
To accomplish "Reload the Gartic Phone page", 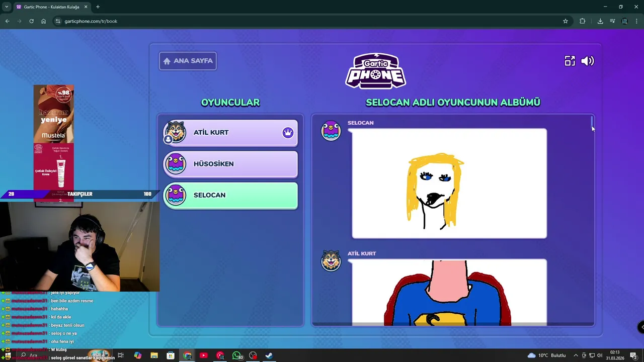I will (x=31, y=21).
